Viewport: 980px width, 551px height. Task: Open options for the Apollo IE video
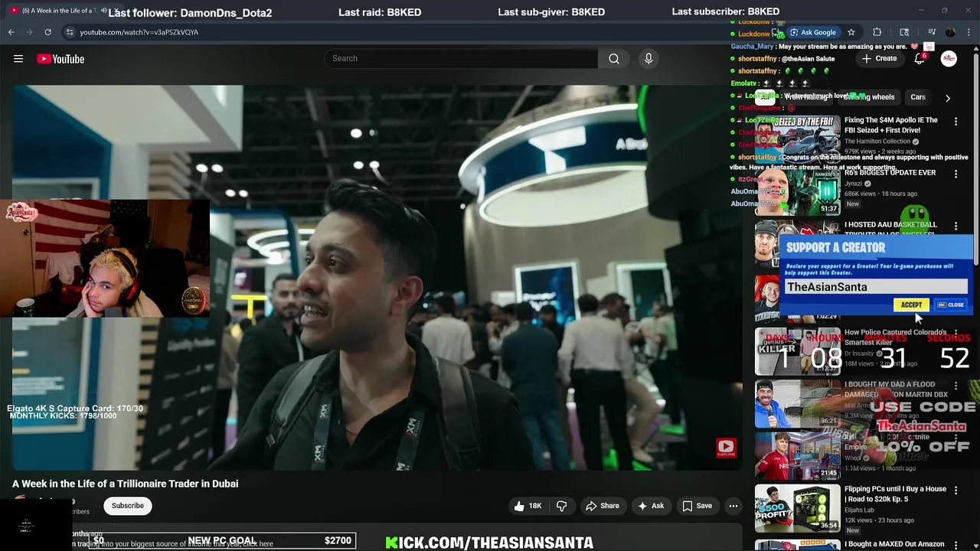coord(955,122)
